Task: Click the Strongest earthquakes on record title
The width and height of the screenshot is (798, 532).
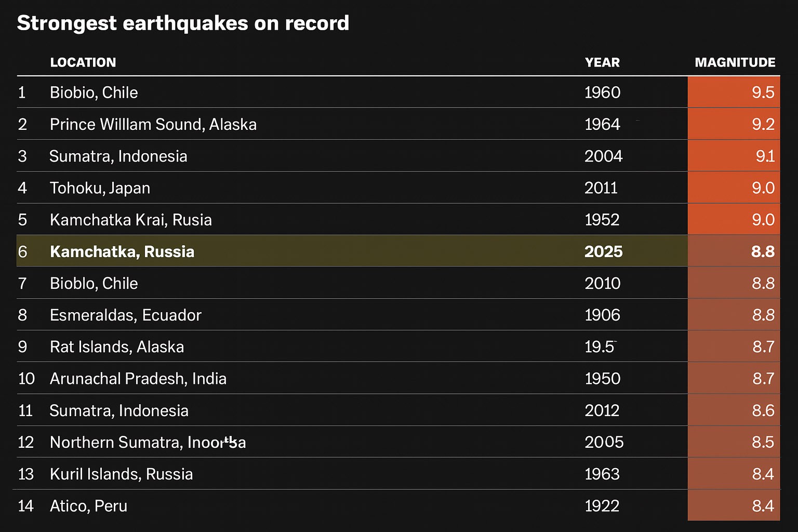Action: [183, 23]
